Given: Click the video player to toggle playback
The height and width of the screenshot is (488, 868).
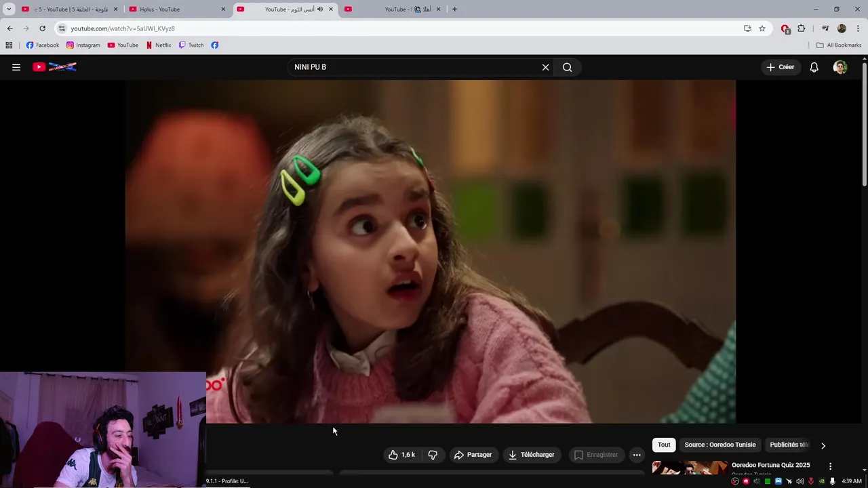Looking at the screenshot, I should pyautogui.click(x=430, y=251).
